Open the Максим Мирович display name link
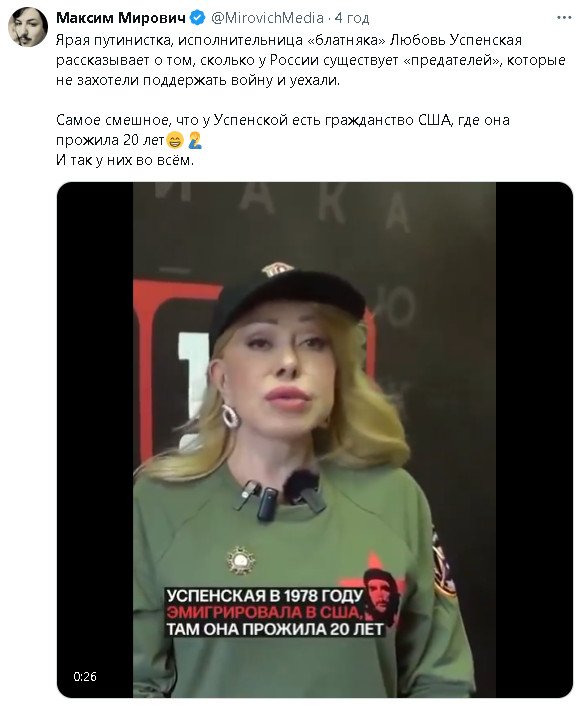 pyautogui.click(x=121, y=18)
